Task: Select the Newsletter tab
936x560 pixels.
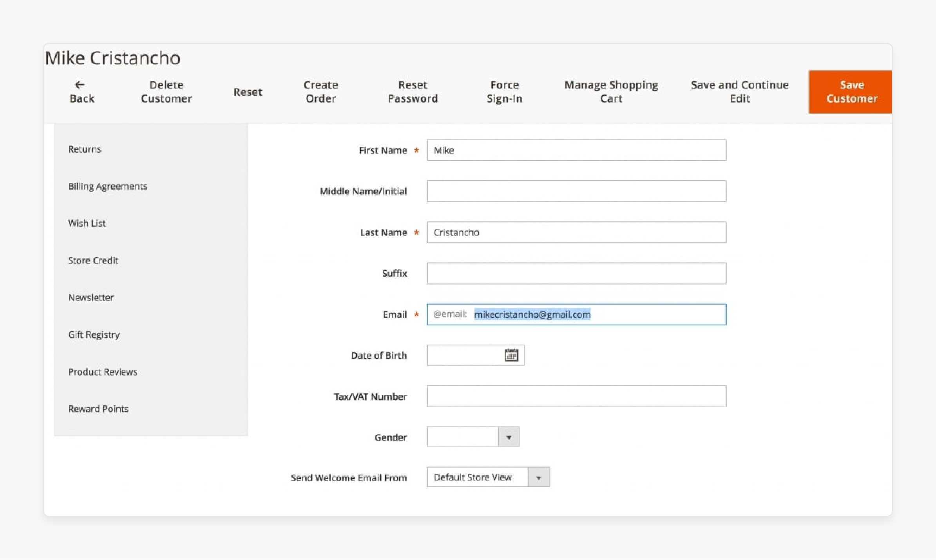Action: 91,298
